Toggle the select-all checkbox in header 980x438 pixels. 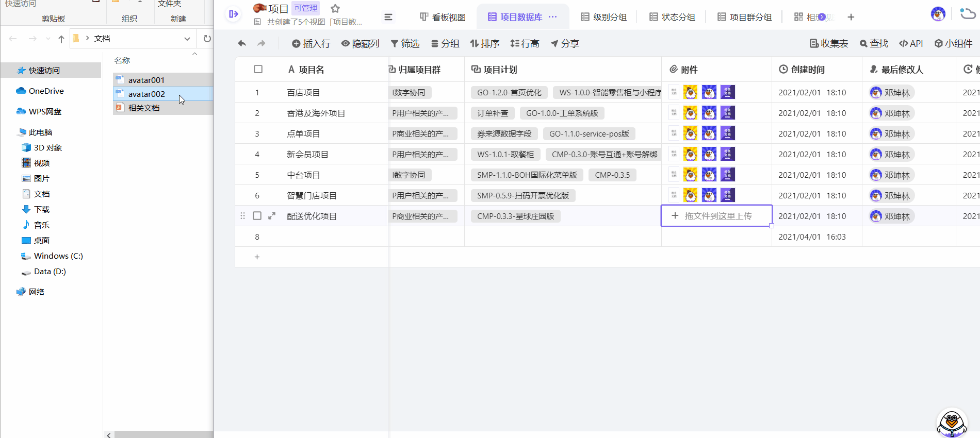coord(258,70)
